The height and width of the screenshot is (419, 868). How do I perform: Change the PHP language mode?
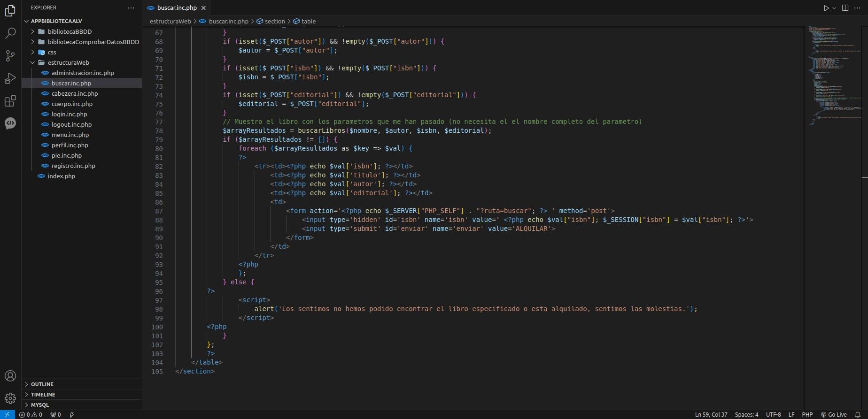807,414
